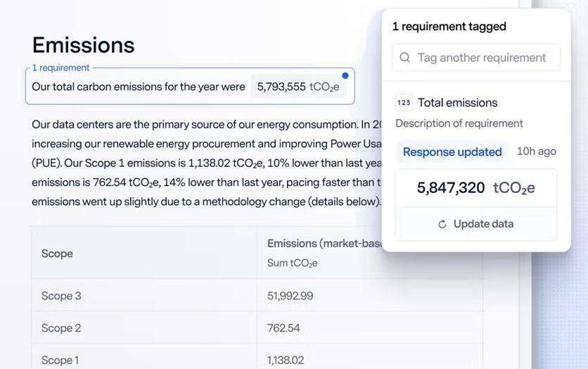Focus the 'Tag another requirement' search field

[481, 58]
